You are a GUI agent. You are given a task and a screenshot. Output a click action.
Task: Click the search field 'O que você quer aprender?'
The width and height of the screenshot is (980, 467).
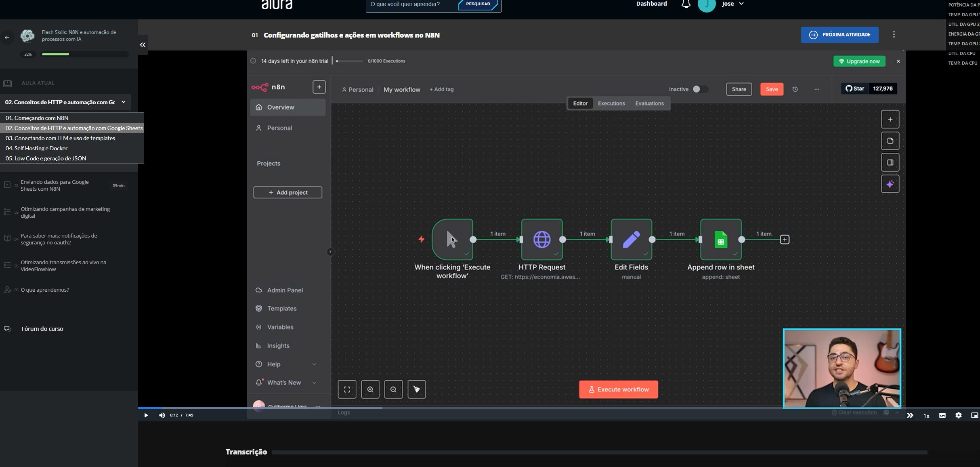[412, 4]
